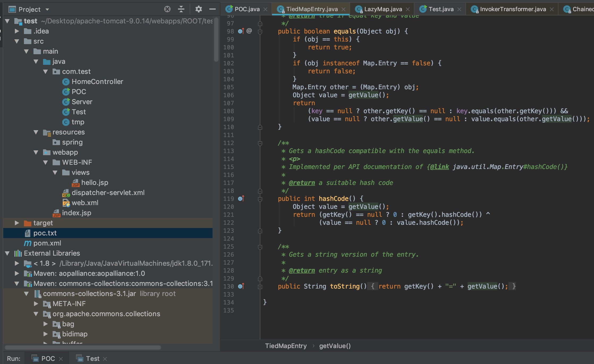Collapse the External Libraries node
Screen dimensions: 594x364
click(7, 253)
